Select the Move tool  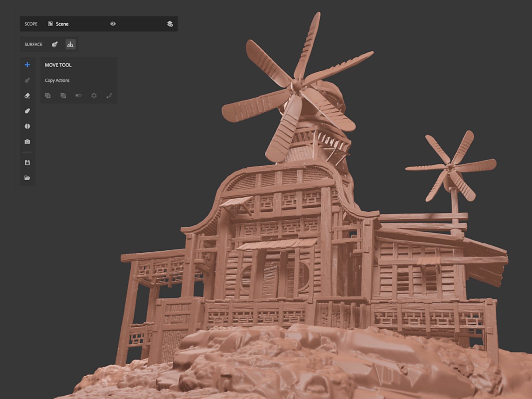(x=27, y=65)
